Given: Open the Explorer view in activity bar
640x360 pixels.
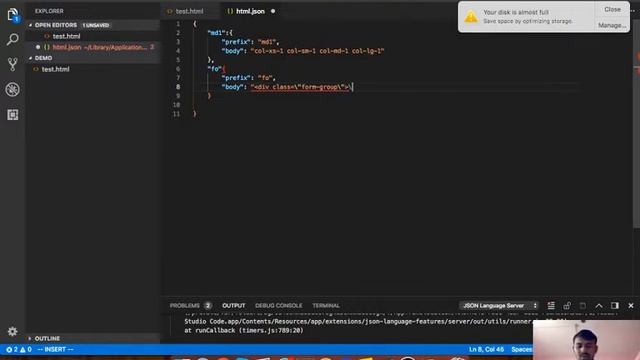Looking at the screenshot, I should (x=13, y=15).
